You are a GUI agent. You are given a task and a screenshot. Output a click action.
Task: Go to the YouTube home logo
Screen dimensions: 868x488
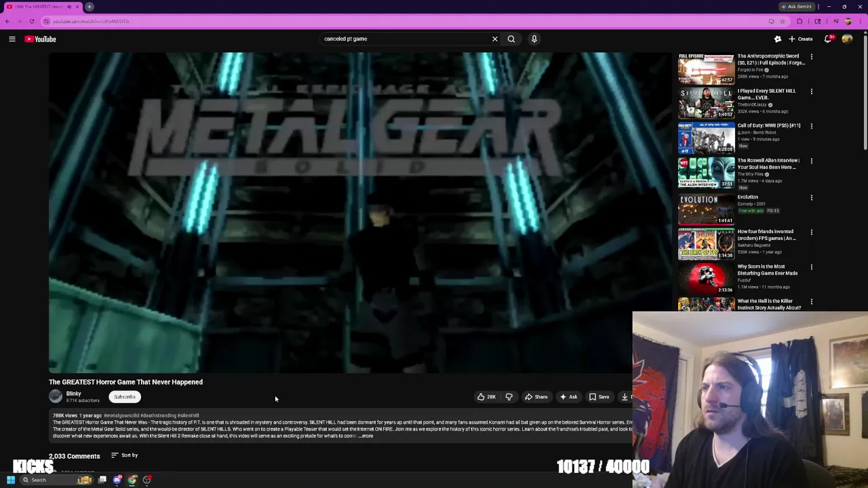click(x=41, y=39)
